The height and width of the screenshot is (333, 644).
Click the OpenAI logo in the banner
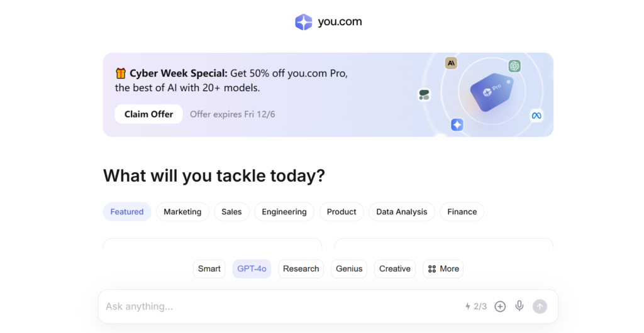pos(514,66)
